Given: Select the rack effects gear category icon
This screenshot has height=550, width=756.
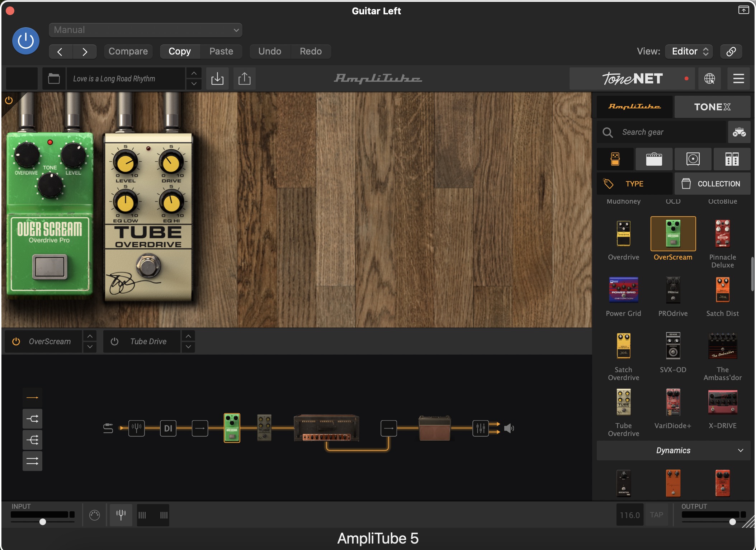Looking at the screenshot, I should (732, 159).
